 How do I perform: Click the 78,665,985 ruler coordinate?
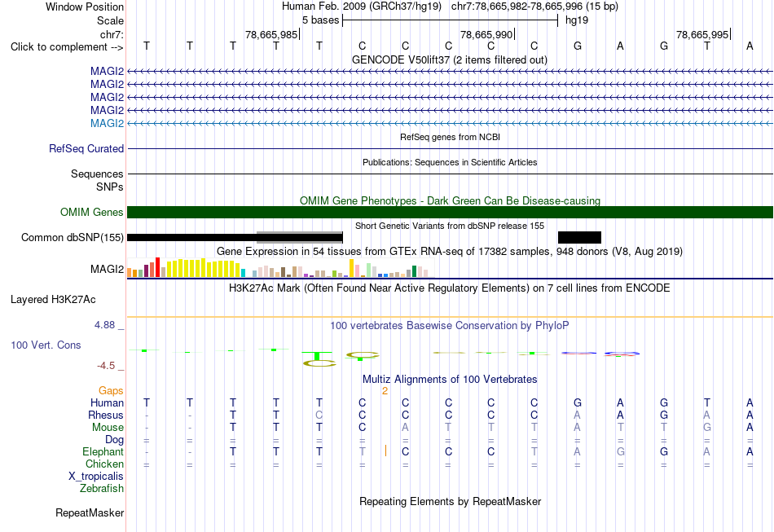271,34
